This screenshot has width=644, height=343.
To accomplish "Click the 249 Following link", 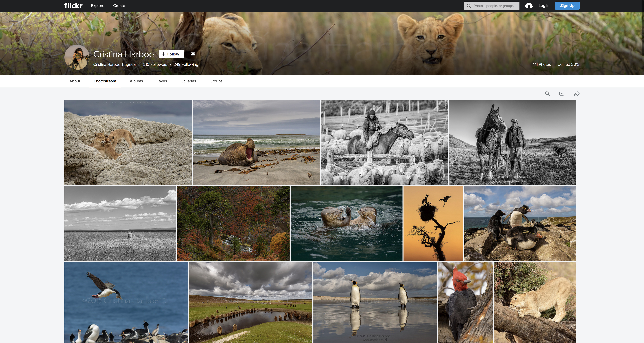I will 186,65.
